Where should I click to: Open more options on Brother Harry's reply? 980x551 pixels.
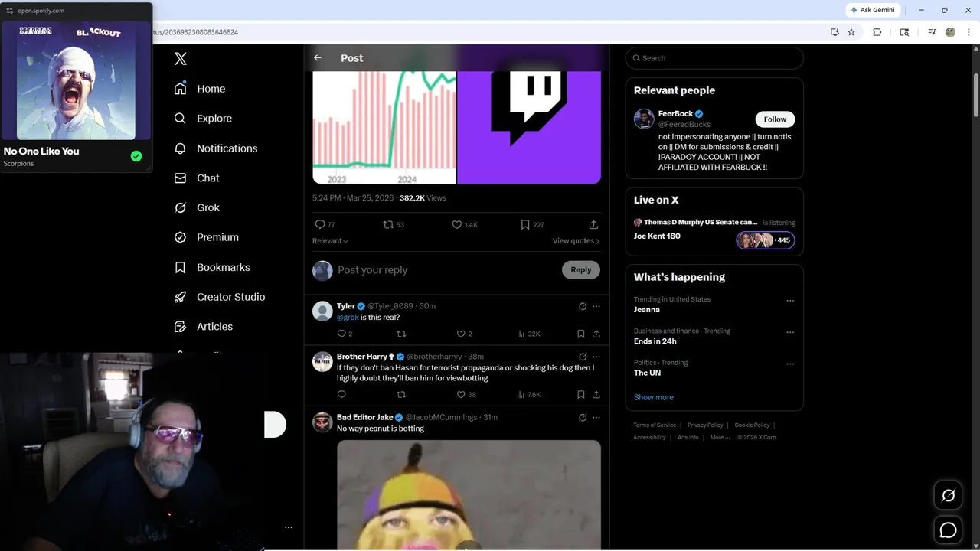coord(596,357)
